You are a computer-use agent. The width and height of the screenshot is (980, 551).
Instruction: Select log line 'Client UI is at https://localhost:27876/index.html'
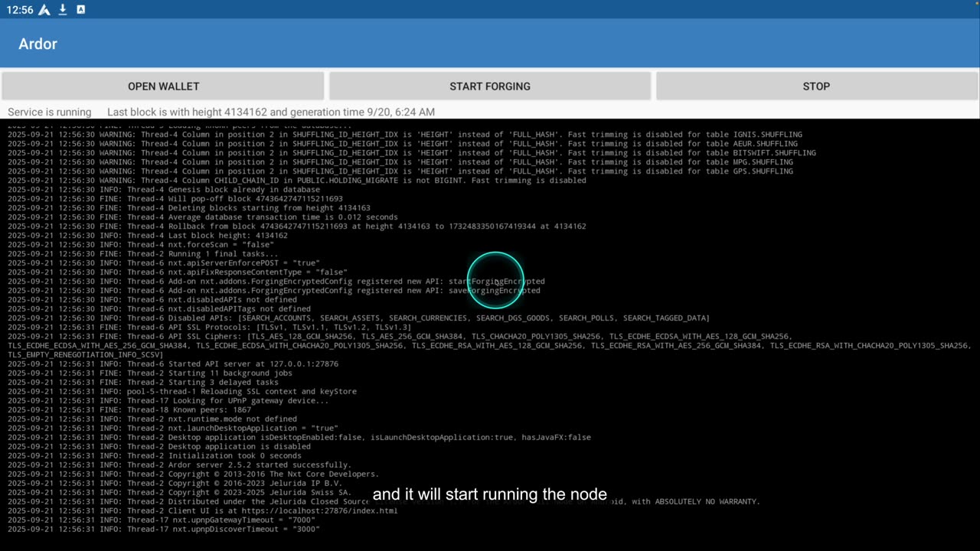[203, 511]
